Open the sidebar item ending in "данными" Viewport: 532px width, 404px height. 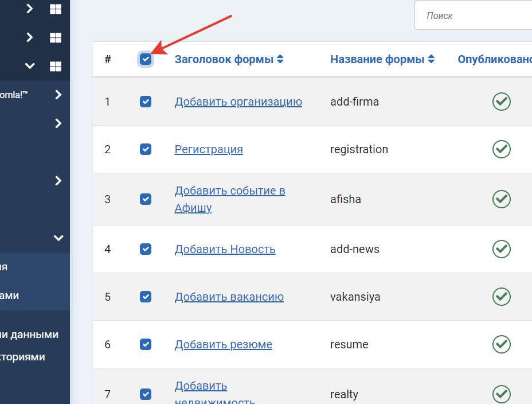(x=30, y=335)
